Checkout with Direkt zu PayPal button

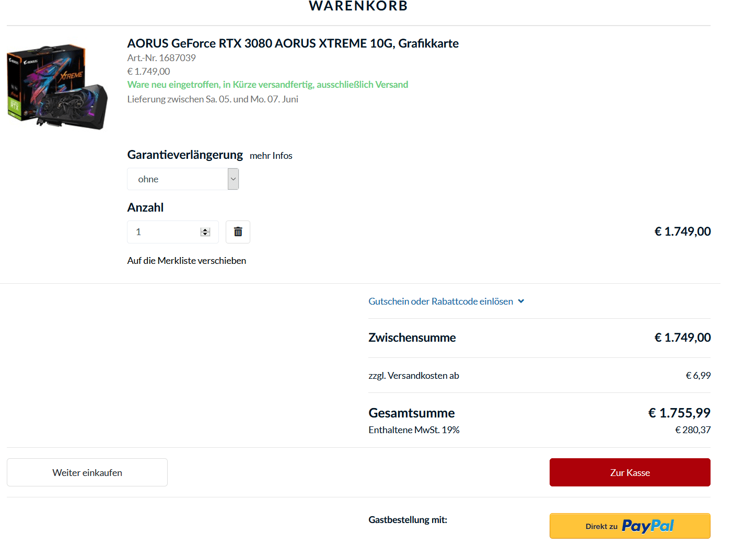(x=630, y=526)
